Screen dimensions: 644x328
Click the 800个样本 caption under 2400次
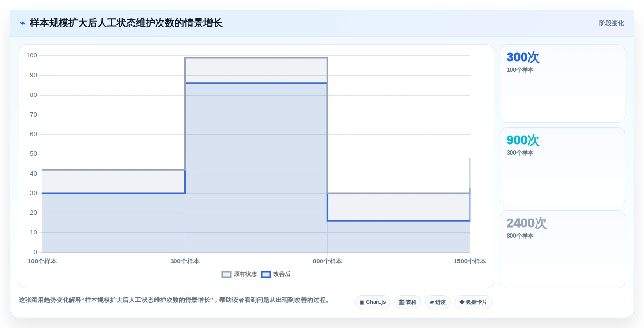(520, 236)
